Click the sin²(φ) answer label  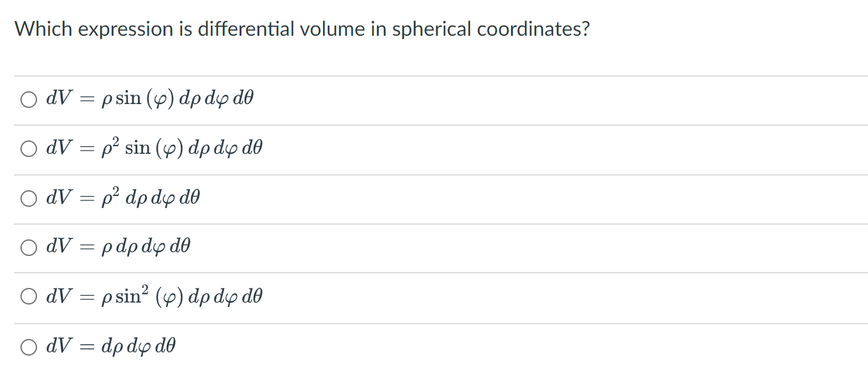tap(153, 295)
